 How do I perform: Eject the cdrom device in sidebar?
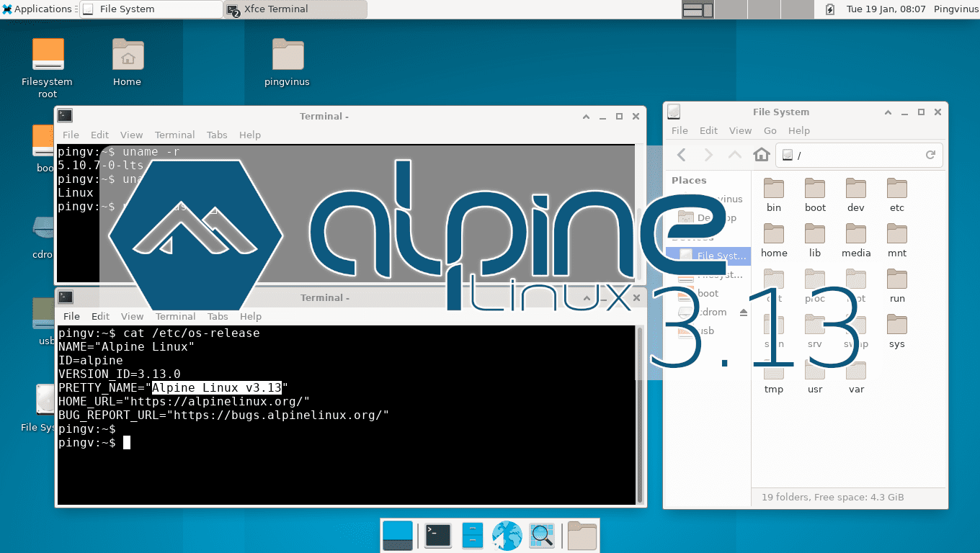743,313
